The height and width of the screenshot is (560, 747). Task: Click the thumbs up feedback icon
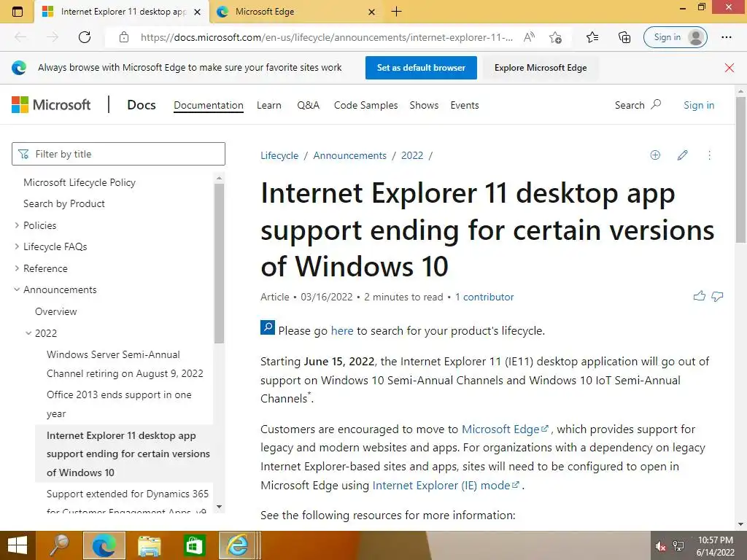pos(700,296)
